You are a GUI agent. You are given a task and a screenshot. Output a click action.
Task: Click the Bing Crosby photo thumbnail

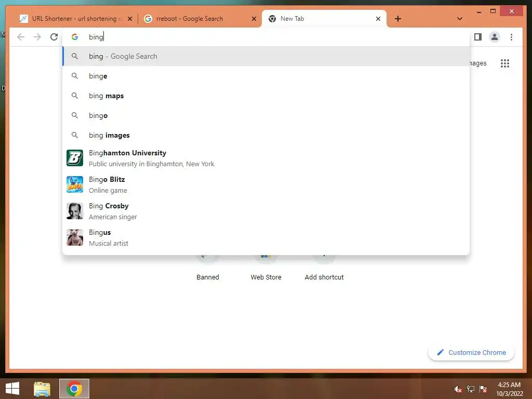75,211
